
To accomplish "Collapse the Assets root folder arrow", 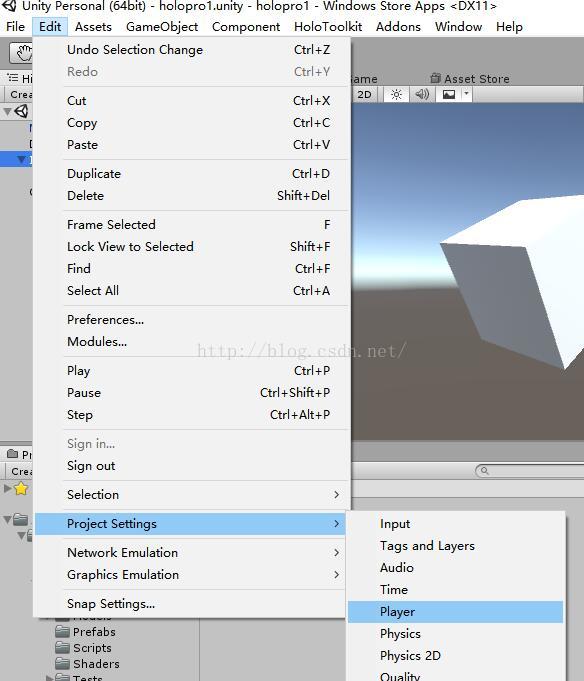I will tap(7, 519).
